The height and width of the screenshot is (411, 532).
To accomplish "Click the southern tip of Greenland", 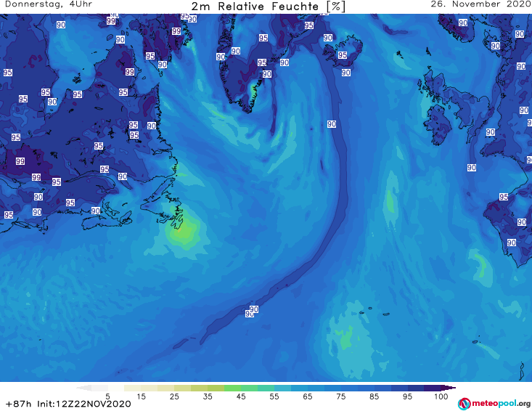I will [x=248, y=109].
